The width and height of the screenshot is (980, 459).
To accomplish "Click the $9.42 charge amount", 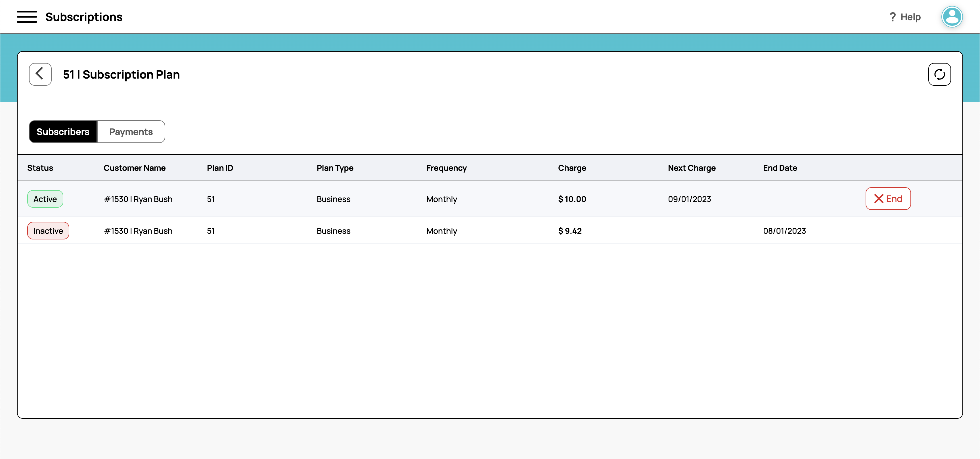I will 569,231.
